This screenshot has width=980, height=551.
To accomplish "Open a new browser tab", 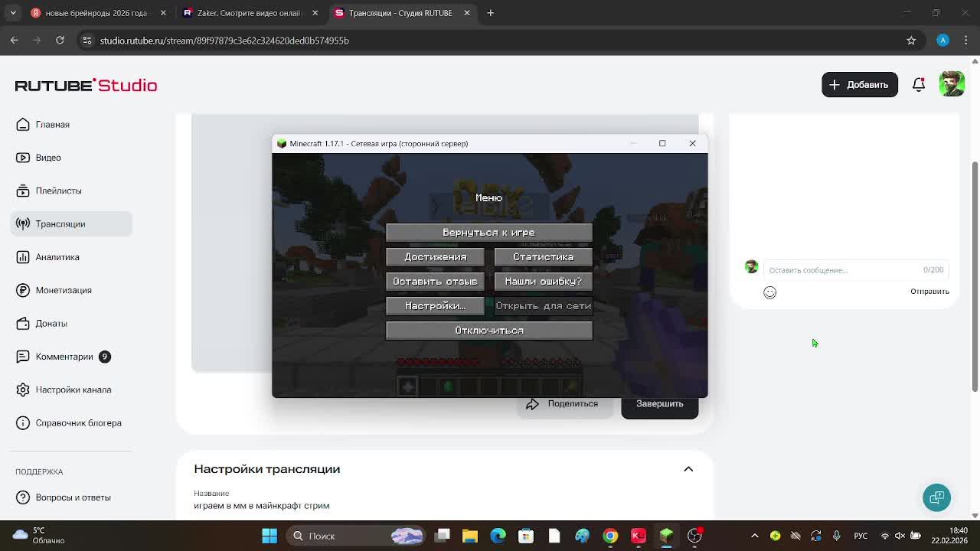I will (491, 13).
